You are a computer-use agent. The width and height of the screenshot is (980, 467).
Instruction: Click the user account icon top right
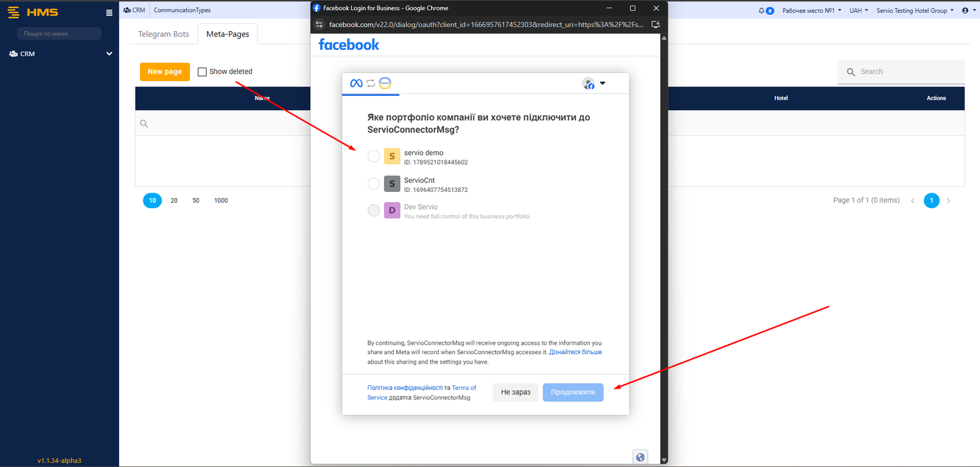point(964,10)
